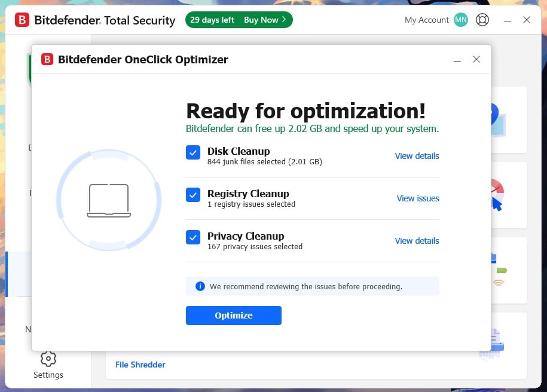
Task: Click the Privacy Cleanup title
Action: [x=246, y=236]
